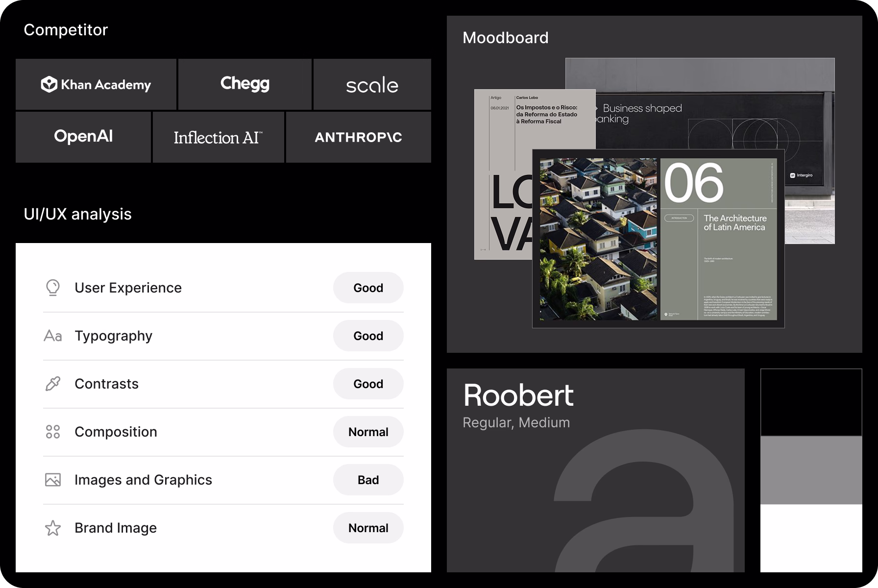Viewport: 878px width, 588px height.
Task: Click the Brand Image label
Action: coord(116,528)
